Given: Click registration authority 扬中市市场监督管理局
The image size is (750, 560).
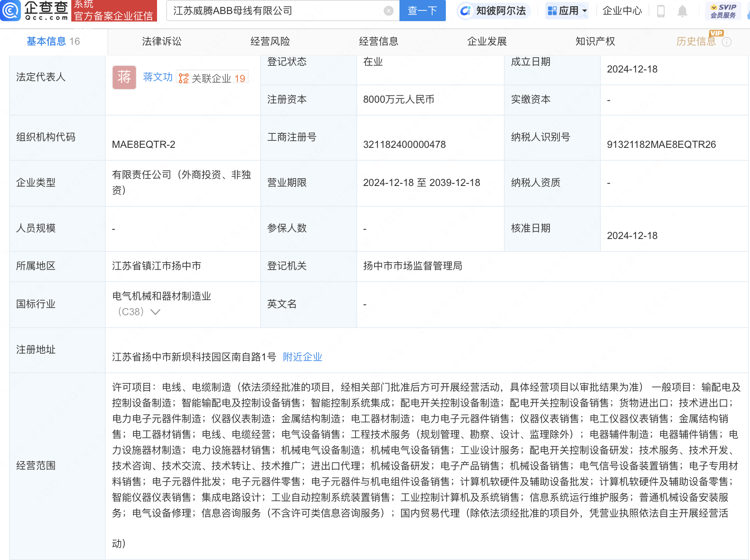Looking at the screenshot, I should point(413,266).
